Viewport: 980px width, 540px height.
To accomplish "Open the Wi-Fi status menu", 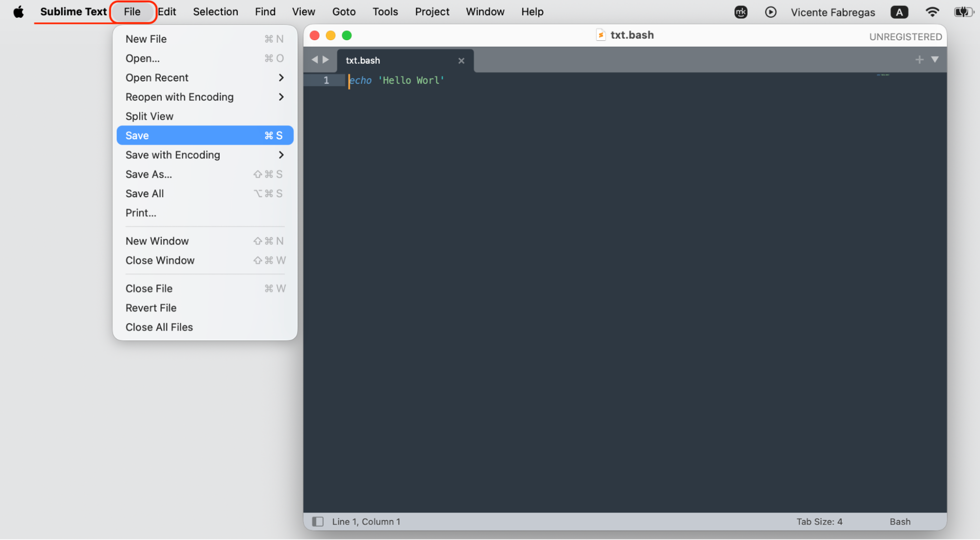I will pyautogui.click(x=932, y=12).
